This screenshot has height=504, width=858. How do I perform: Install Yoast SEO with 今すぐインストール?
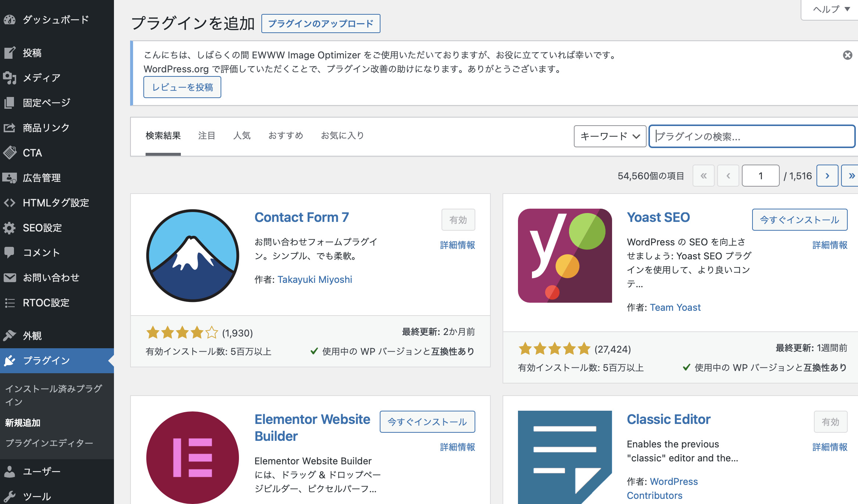[800, 220]
